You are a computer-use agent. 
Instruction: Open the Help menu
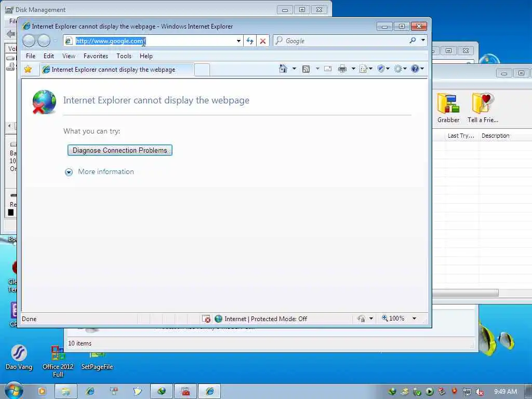pos(146,56)
